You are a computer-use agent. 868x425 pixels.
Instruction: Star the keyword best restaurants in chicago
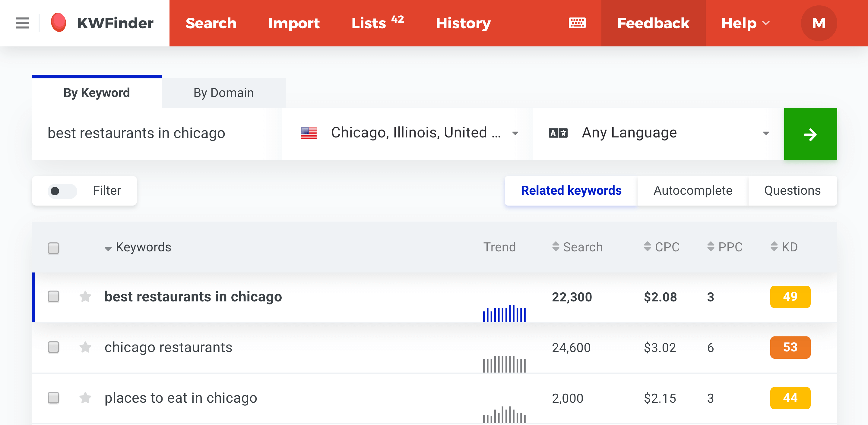[85, 297]
